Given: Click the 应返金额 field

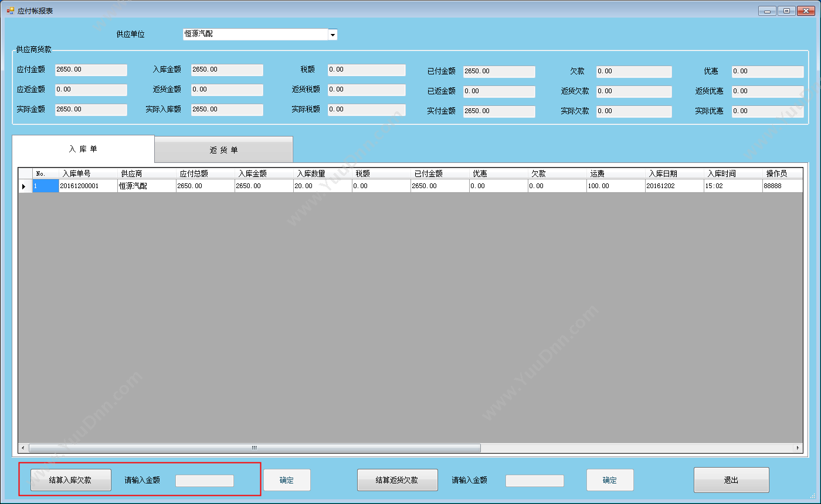Looking at the screenshot, I should point(91,90).
